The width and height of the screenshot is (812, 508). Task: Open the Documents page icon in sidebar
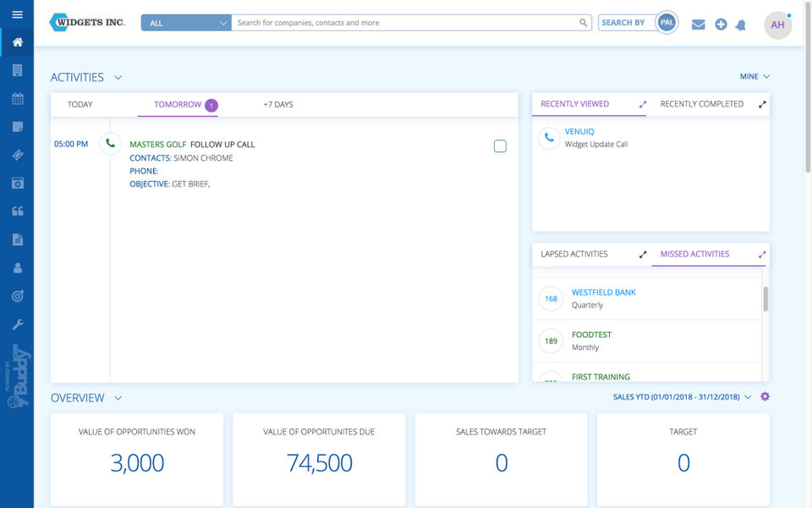18,240
